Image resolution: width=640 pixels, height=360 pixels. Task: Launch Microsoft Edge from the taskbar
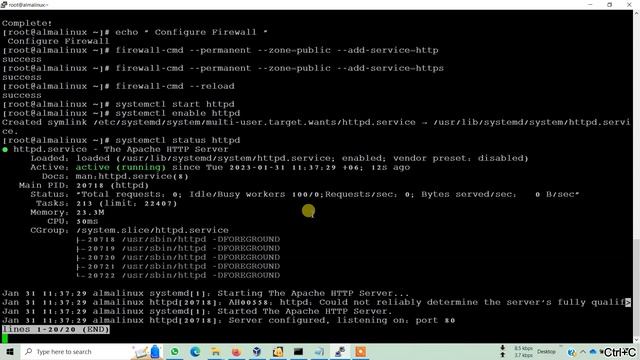click(x=195, y=351)
